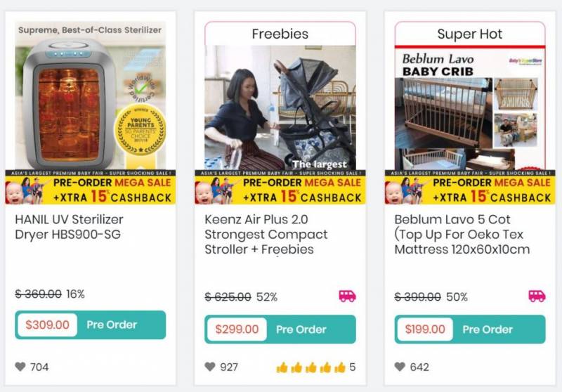Click heart icon on Keenz stroller card

point(210,367)
